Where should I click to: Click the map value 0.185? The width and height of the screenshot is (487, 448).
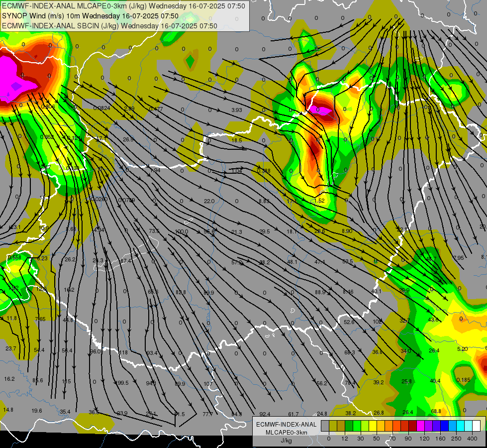[x=464, y=380]
